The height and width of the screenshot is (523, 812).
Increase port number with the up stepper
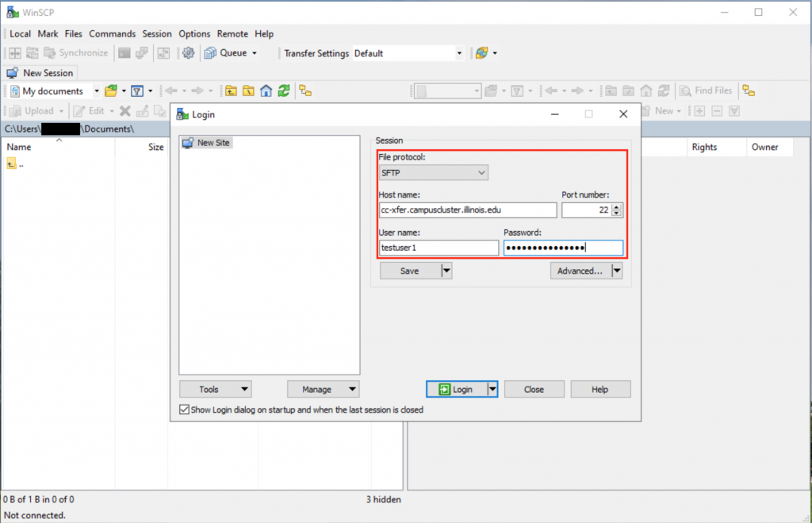616,207
